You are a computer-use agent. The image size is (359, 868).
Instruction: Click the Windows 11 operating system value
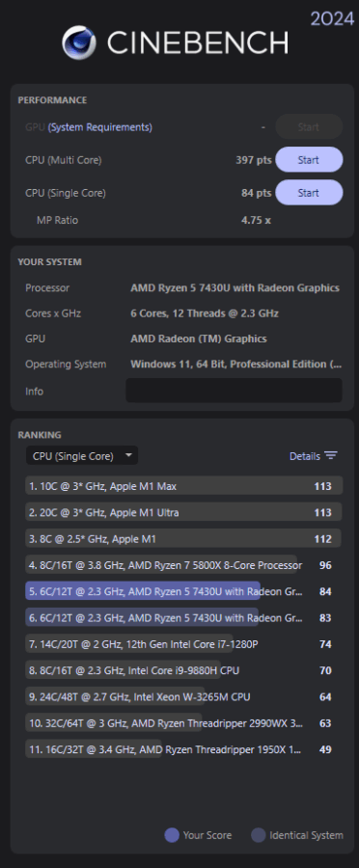(236, 365)
